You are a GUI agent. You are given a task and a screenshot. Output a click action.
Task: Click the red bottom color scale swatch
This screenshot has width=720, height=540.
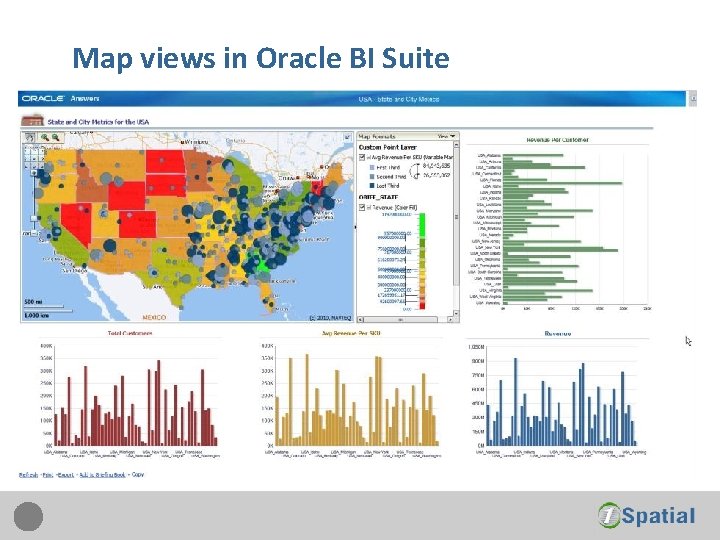(422, 305)
